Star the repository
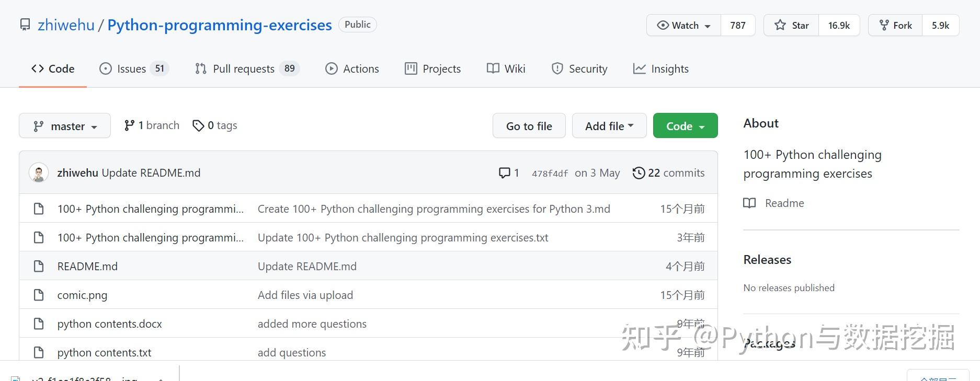 click(x=792, y=25)
